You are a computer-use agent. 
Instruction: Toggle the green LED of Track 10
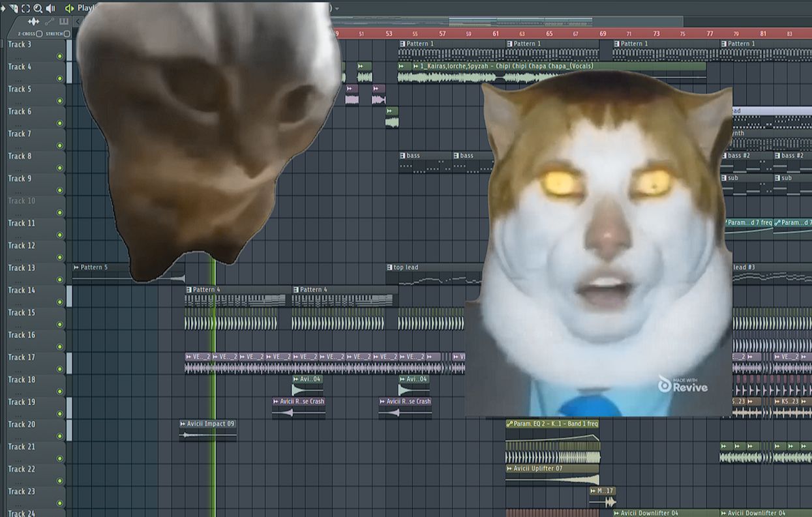tap(60, 213)
